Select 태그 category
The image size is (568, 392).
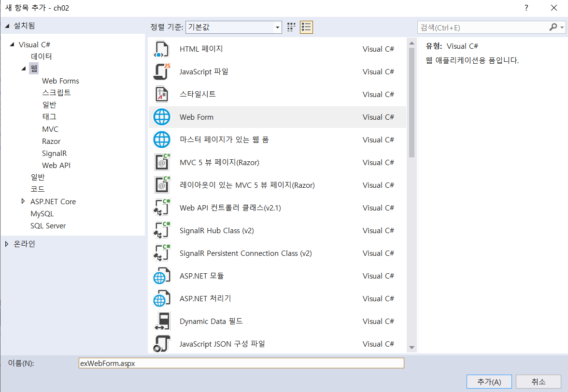click(x=49, y=116)
